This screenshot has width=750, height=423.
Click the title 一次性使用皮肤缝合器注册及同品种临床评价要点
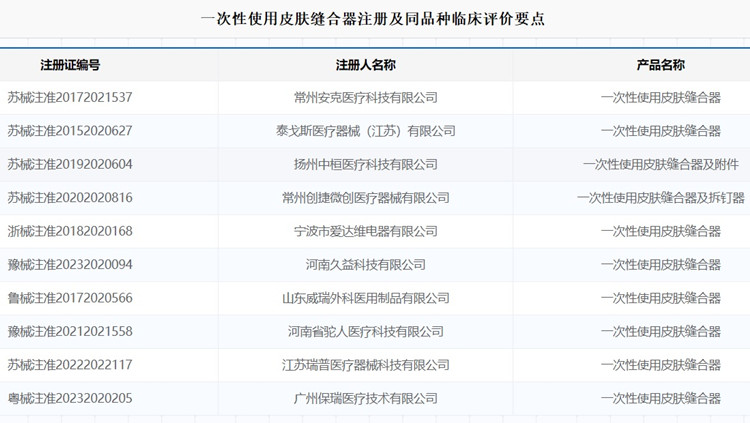(x=374, y=19)
